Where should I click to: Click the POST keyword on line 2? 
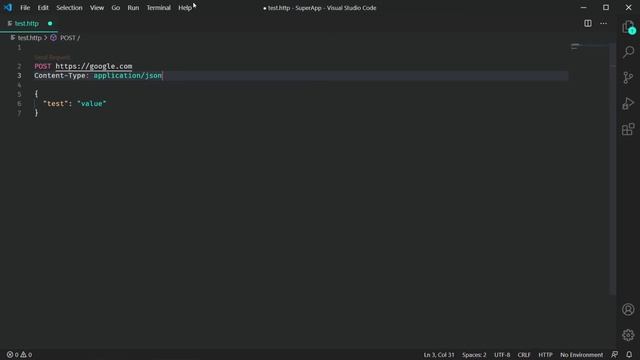43,66
